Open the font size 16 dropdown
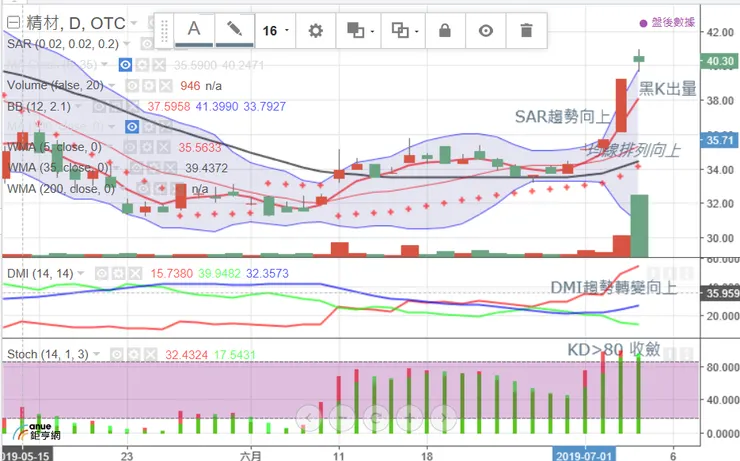Viewport: 740px width, 461px height. click(x=275, y=31)
